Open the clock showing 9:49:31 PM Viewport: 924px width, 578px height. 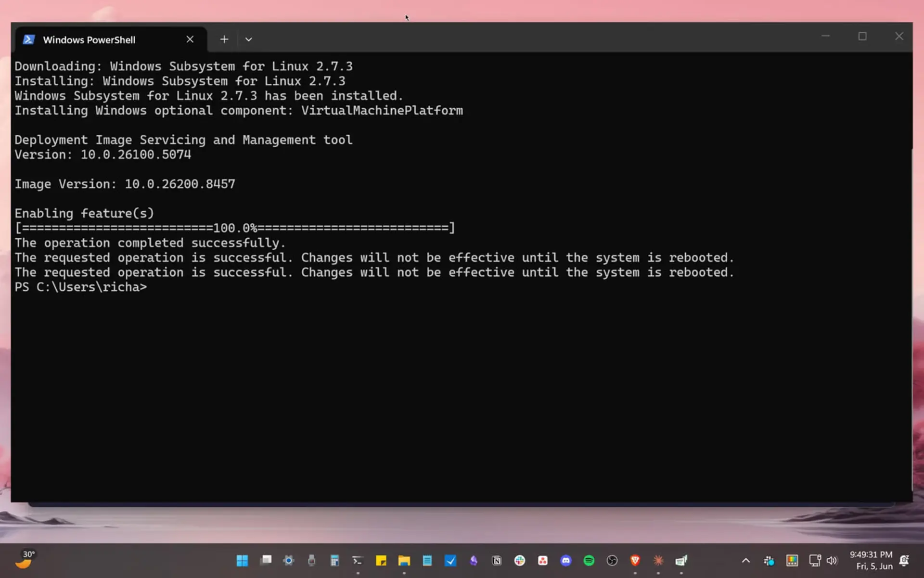(x=871, y=561)
